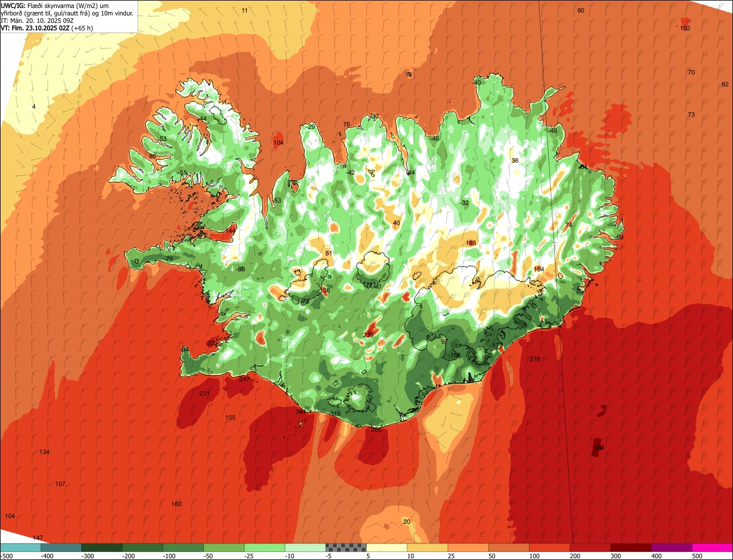
Task: Click the '265' value on the south coast
Action: click(376, 429)
